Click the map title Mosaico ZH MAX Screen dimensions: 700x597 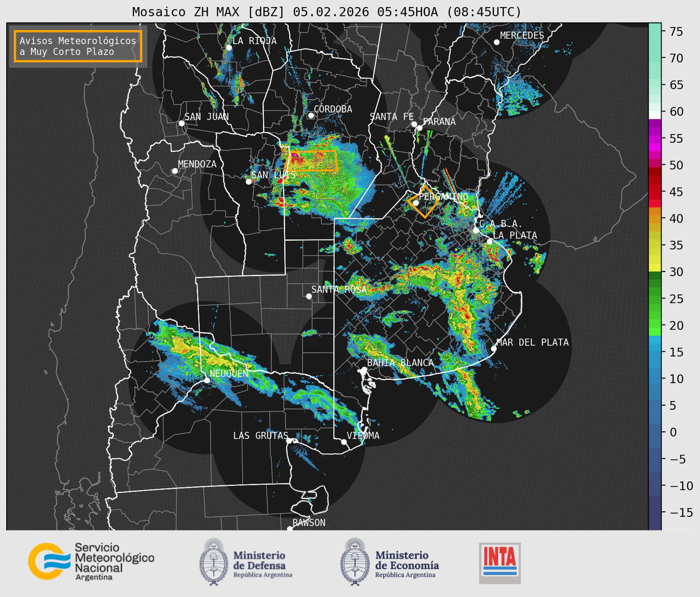coord(326,12)
